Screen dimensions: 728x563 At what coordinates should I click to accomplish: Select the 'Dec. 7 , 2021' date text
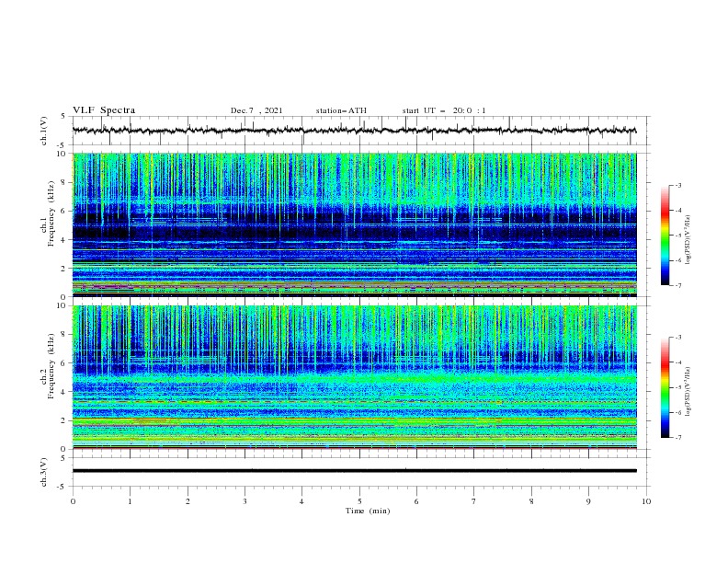(256, 110)
